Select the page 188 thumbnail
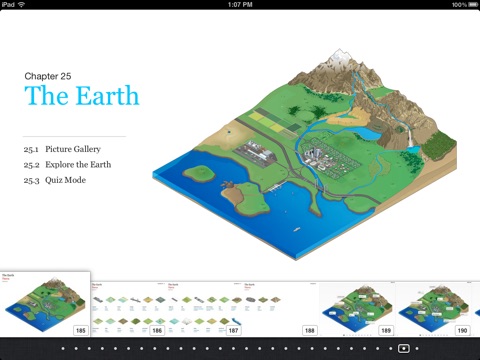Image resolution: width=480 pixels, height=360 pixels. click(x=281, y=309)
